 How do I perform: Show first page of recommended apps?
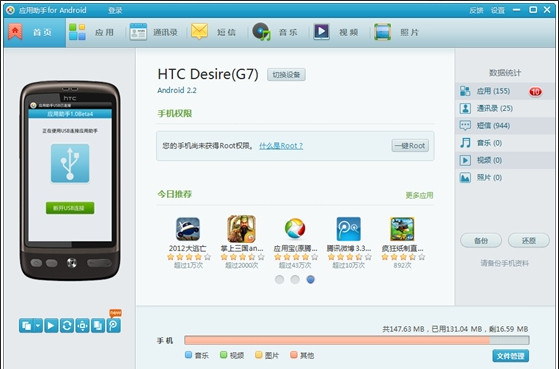pos(280,280)
